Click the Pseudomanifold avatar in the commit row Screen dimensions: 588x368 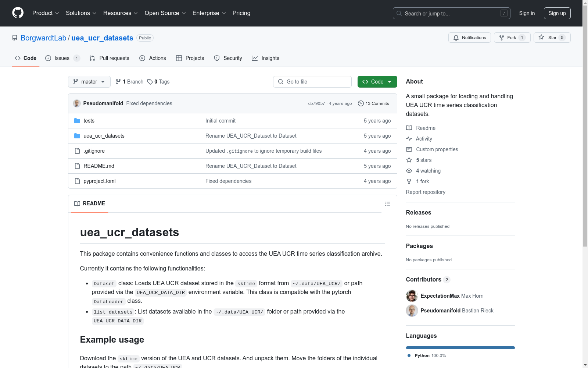[77, 103]
